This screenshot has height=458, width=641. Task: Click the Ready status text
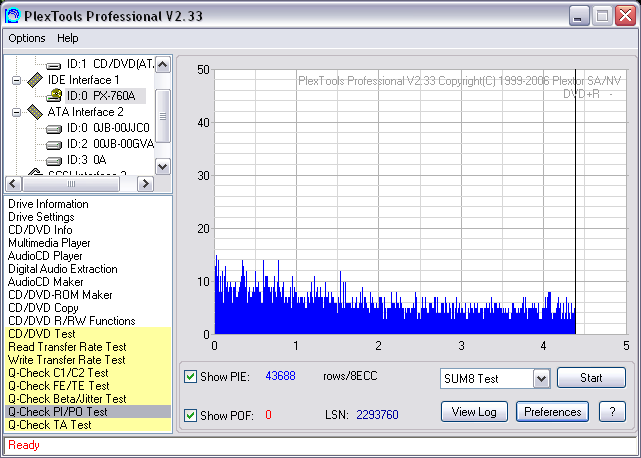pos(24,445)
